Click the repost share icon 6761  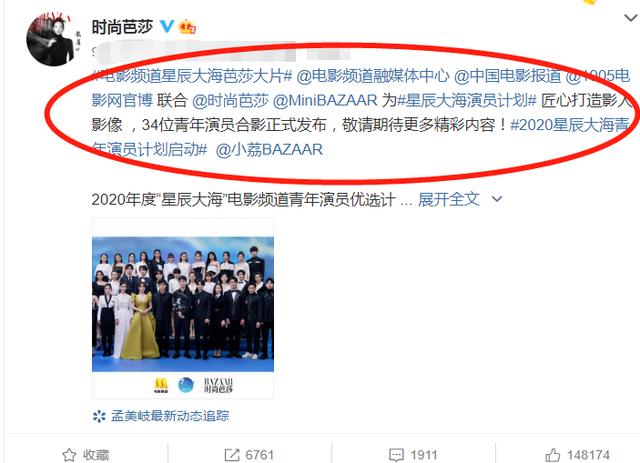pos(232,455)
